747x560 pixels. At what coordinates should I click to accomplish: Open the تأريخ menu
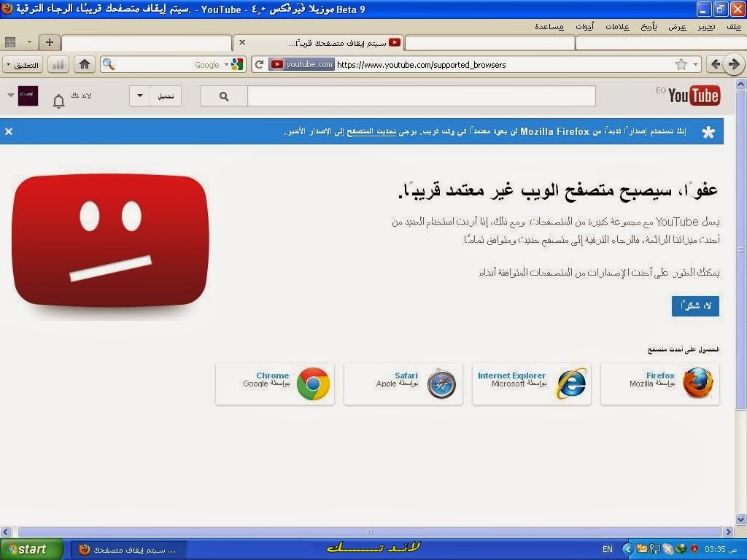click(x=649, y=27)
